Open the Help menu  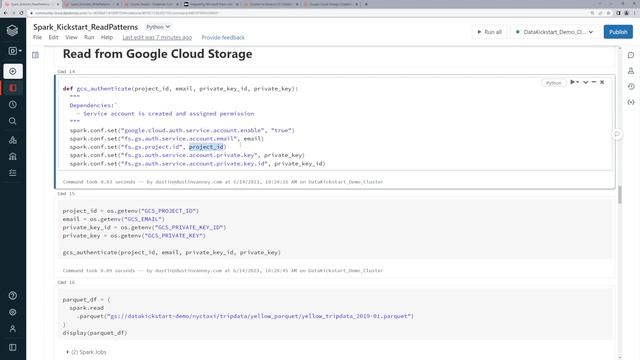tap(107, 38)
